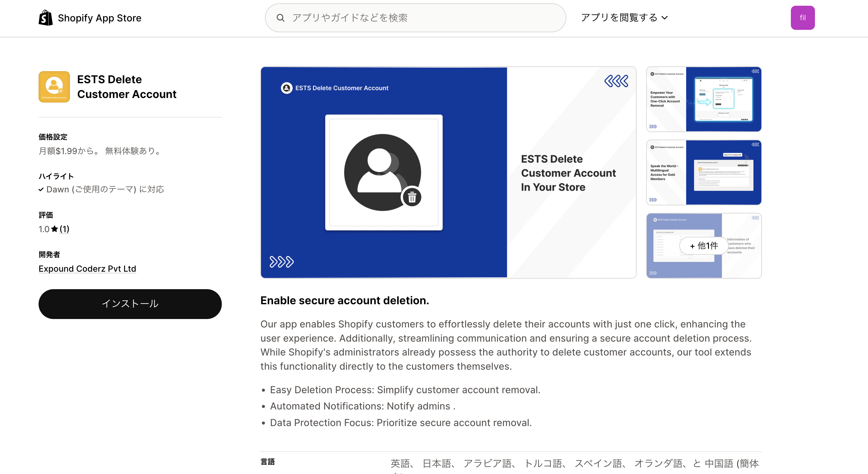Click the chevron next to アプリを閲覧する
Screen dimensions: 868x474
665,18
